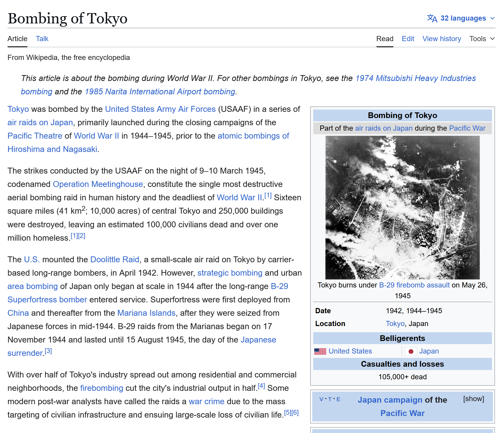Click the Mariana Islands link
This screenshot has height=433, width=504.
tap(146, 313)
